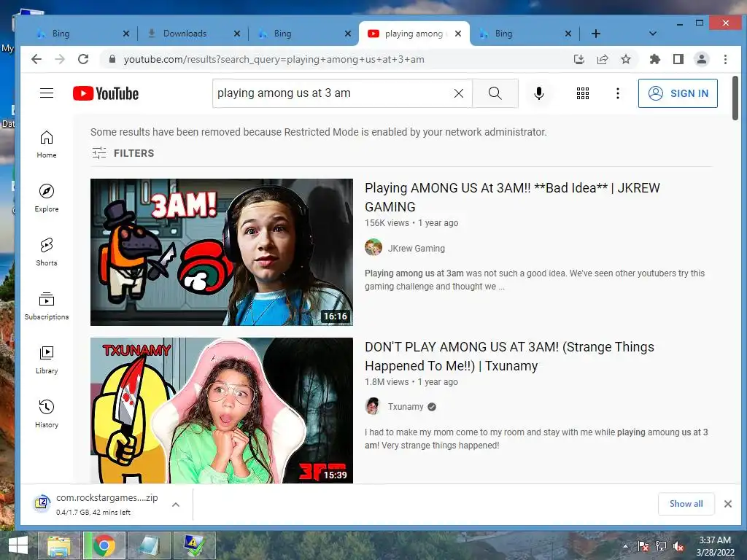The image size is (747, 560).
Task: Open the YouTube hamburger guide menu
Action: pos(47,93)
